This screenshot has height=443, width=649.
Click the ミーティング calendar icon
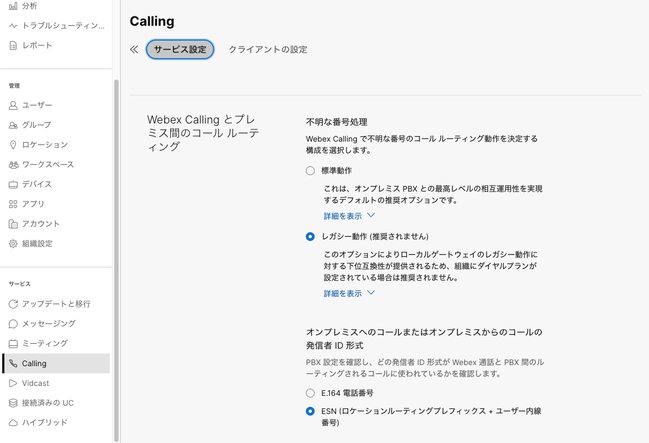pos(13,344)
